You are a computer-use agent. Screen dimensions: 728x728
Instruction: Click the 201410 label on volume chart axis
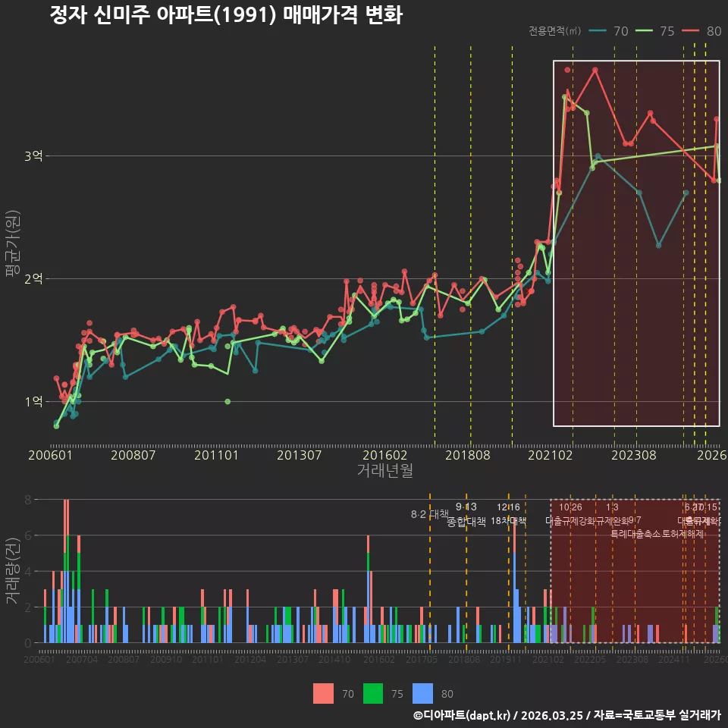(334, 659)
